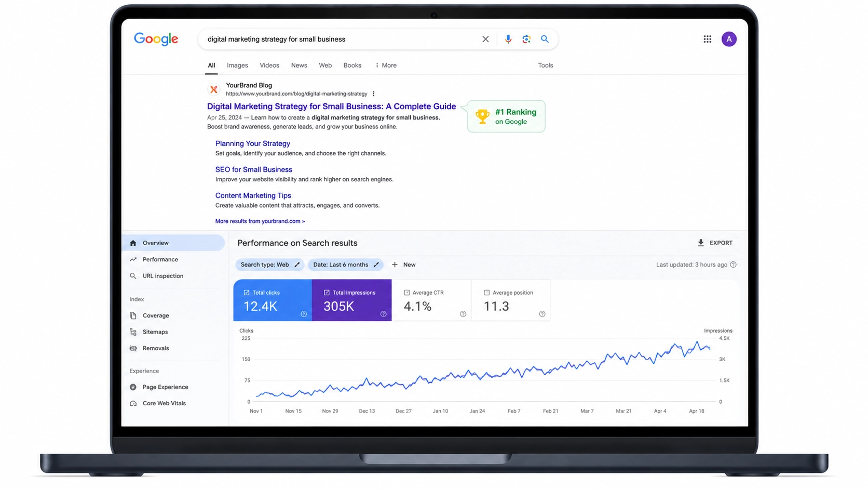Click the URL inspection magnifier icon
Image resolution: width=868 pixels, height=489 pixels.
(133, 276)
